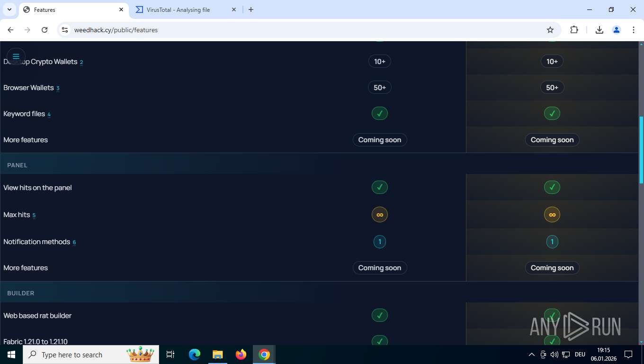Close the Features tab
Viewport: 644px width, 364px height.
pyautogui.click(x=121, y=9)
